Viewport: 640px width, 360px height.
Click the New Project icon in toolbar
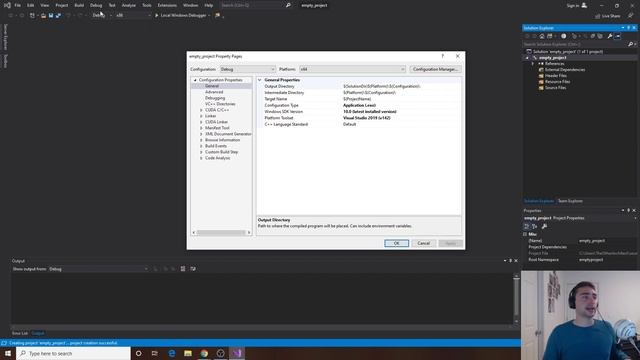32,16
